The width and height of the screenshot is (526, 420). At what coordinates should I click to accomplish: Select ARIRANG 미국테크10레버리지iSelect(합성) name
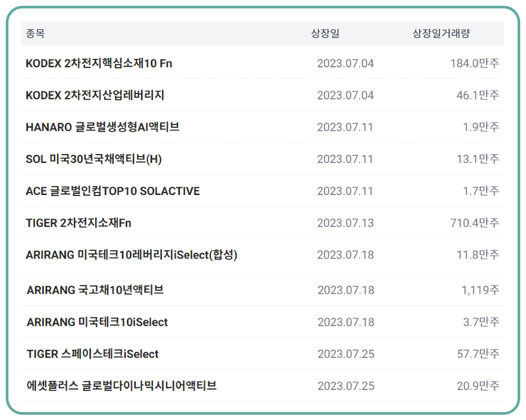tap(131, 255)
